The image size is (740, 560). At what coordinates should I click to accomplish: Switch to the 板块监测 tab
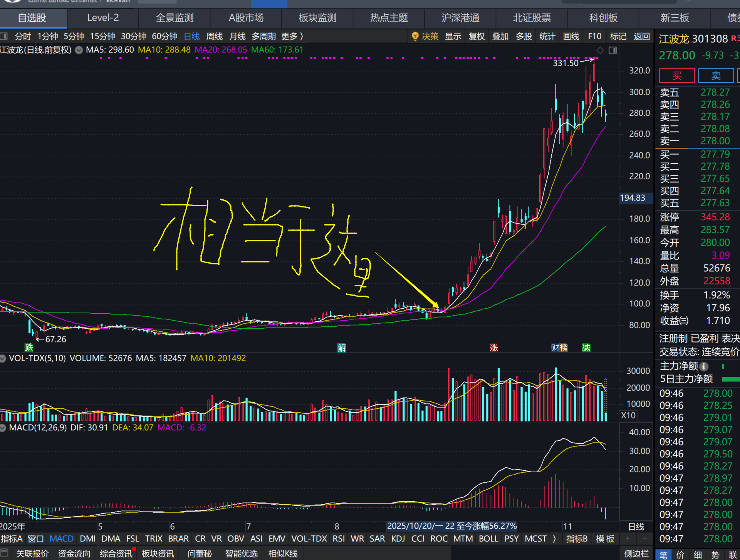coord(317,18)
